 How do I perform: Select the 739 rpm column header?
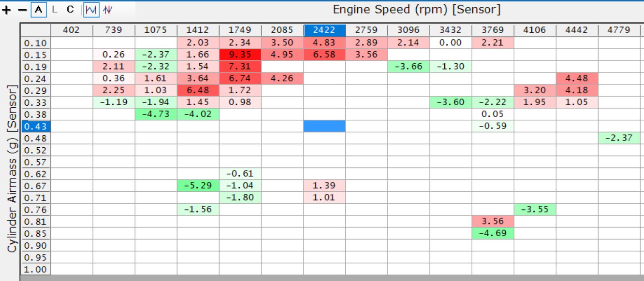pyautogui.click(x=114, y=30)
